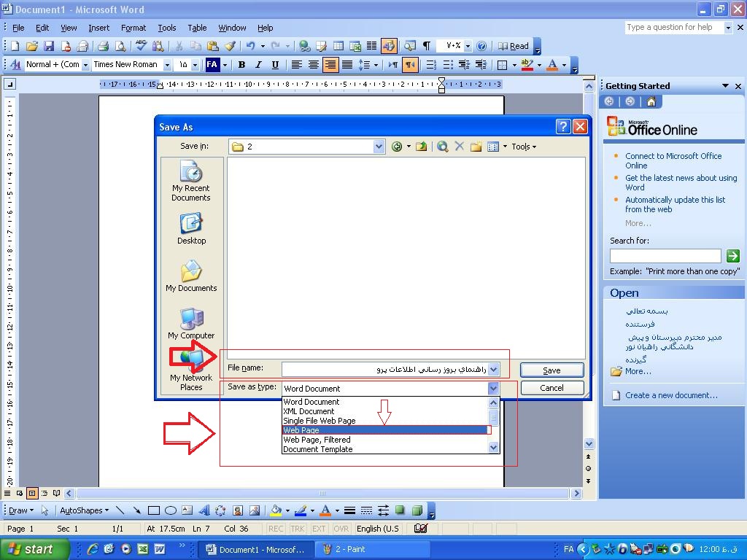Click Search the Web icon in Save As

click(442, 147)
